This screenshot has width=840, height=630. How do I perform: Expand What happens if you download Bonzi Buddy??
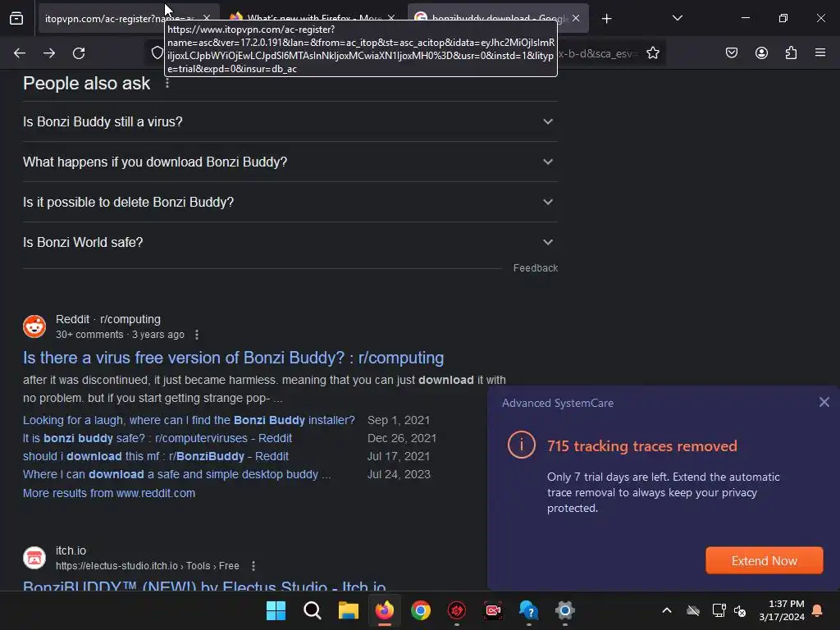coord(290,162)
